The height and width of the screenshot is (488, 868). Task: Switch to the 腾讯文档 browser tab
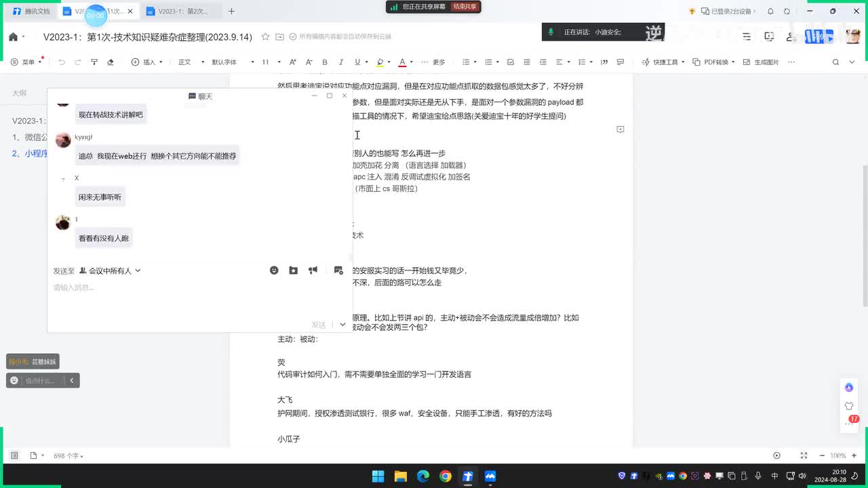pos(31,12)
